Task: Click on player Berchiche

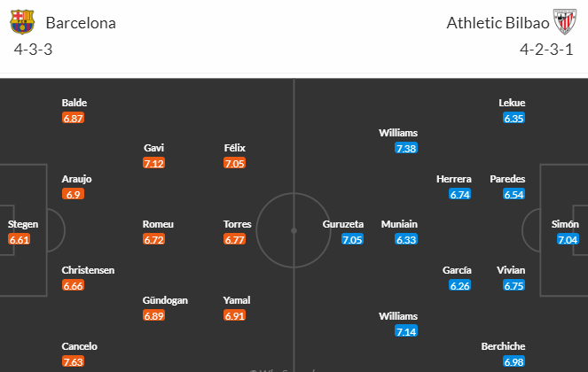Action: 503,346
